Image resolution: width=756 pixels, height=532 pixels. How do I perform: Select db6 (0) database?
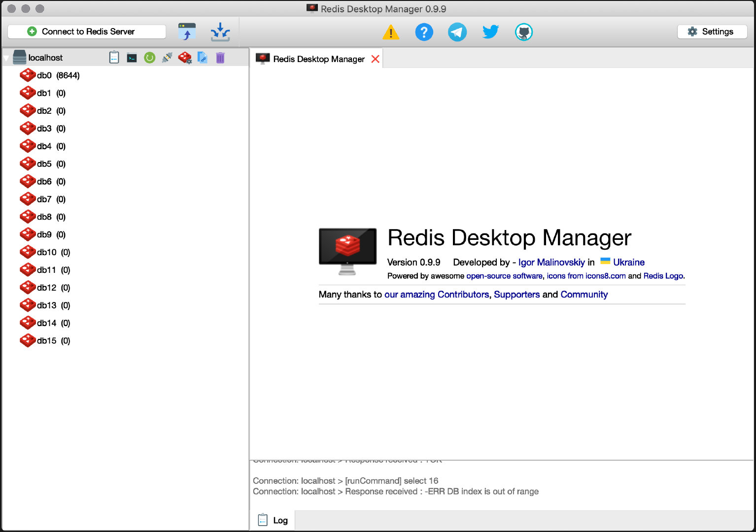point(43,182)
